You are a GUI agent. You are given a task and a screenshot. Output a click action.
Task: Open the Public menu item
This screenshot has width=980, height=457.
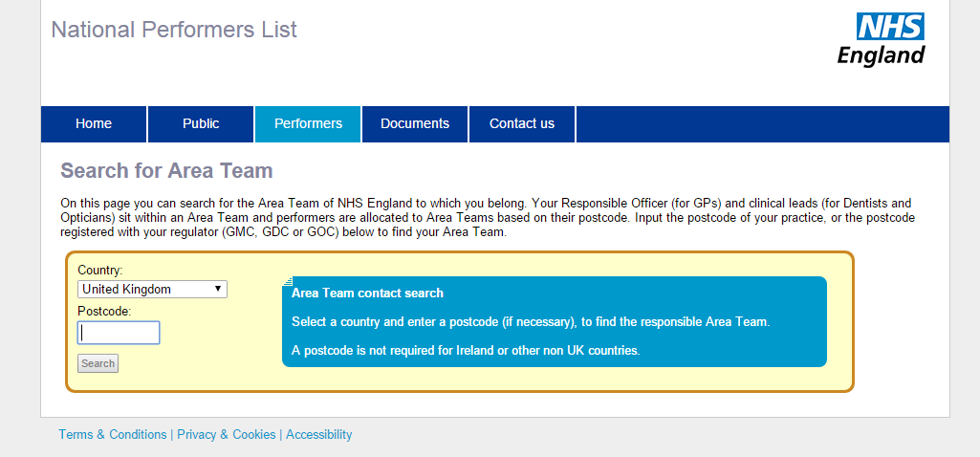coord(201,123)
